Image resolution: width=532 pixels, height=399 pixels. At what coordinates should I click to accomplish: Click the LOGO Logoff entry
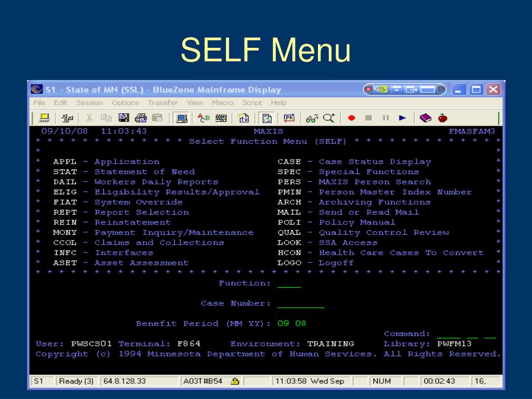coord(315,263)
